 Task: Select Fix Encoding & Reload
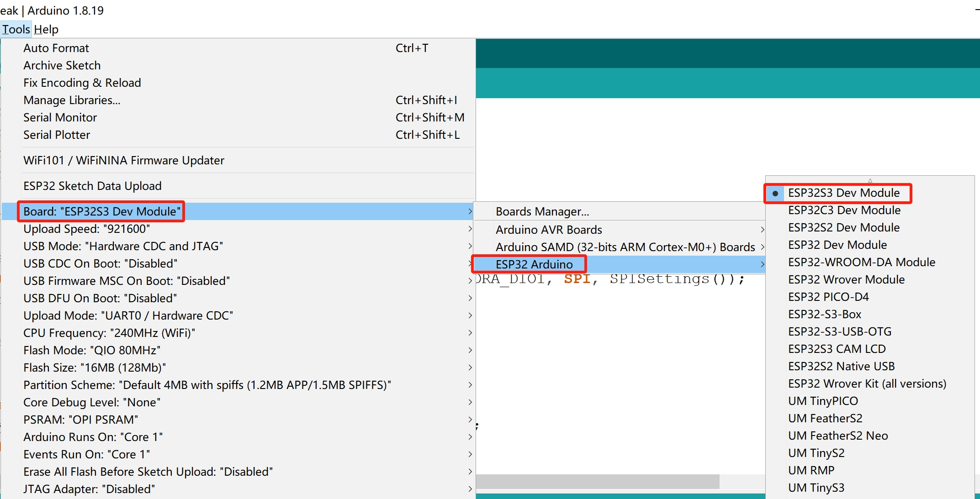pos(238,83)
